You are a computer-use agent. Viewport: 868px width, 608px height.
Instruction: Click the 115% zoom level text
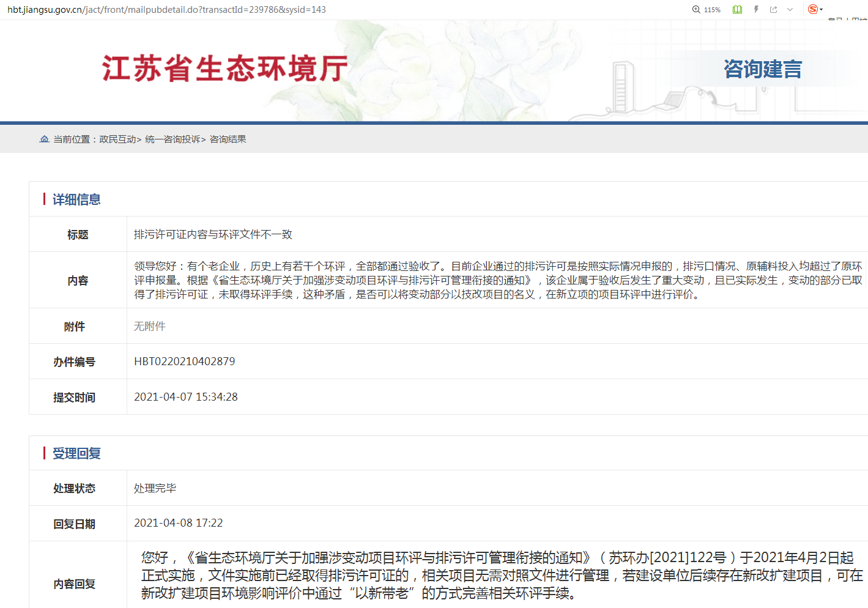pyautogui.click(x=712, y=10)
